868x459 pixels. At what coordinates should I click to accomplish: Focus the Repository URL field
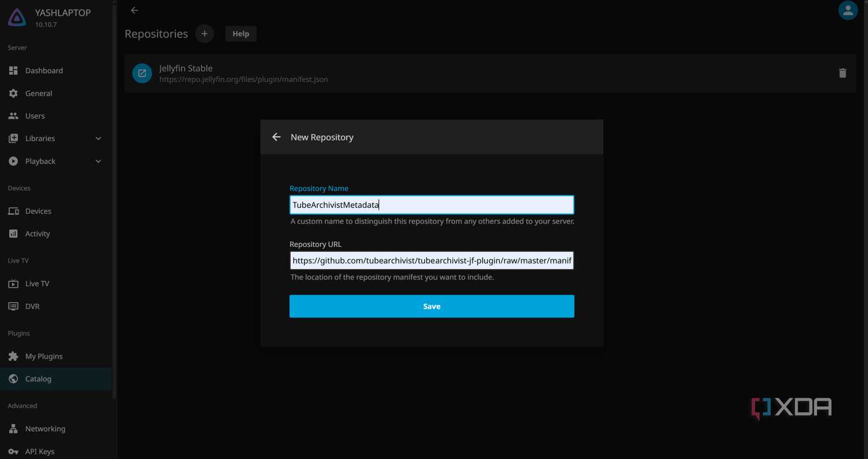tap(432, 261)
